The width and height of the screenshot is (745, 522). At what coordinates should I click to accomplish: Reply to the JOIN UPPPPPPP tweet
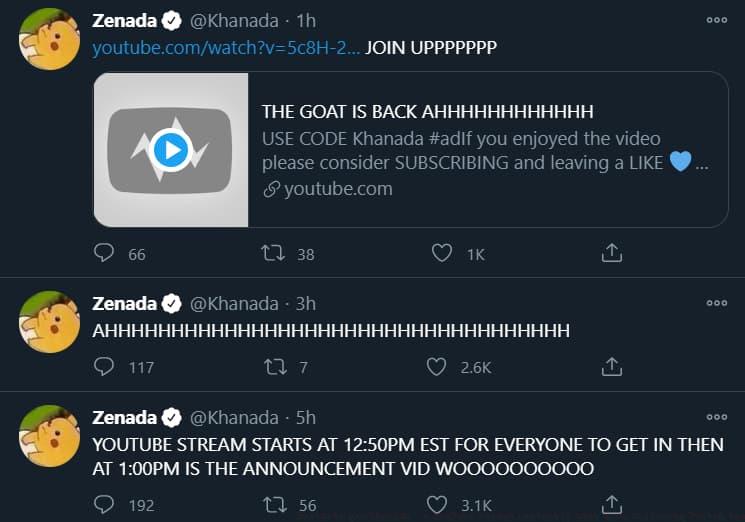pos(105,253)
